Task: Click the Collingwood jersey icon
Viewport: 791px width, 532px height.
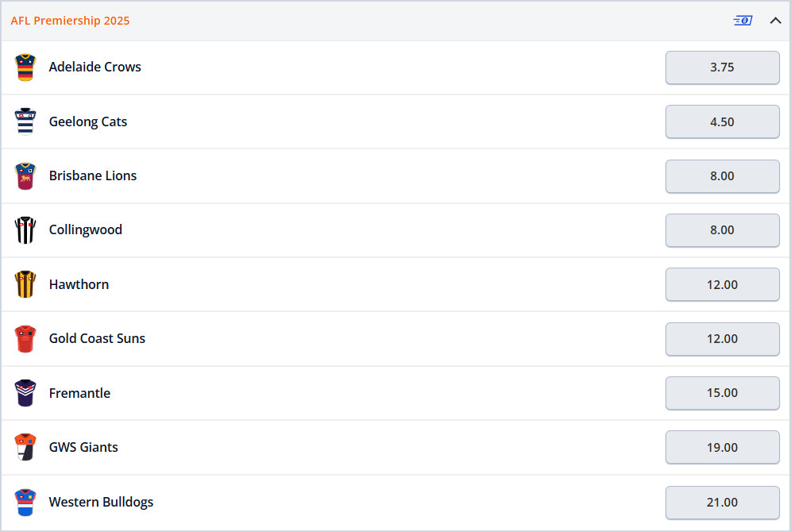Action: pyautogui.click(x=25, y=230)
